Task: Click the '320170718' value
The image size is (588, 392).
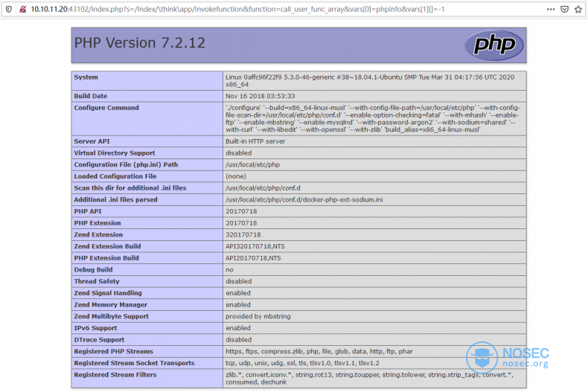Action: pos(243,234)
